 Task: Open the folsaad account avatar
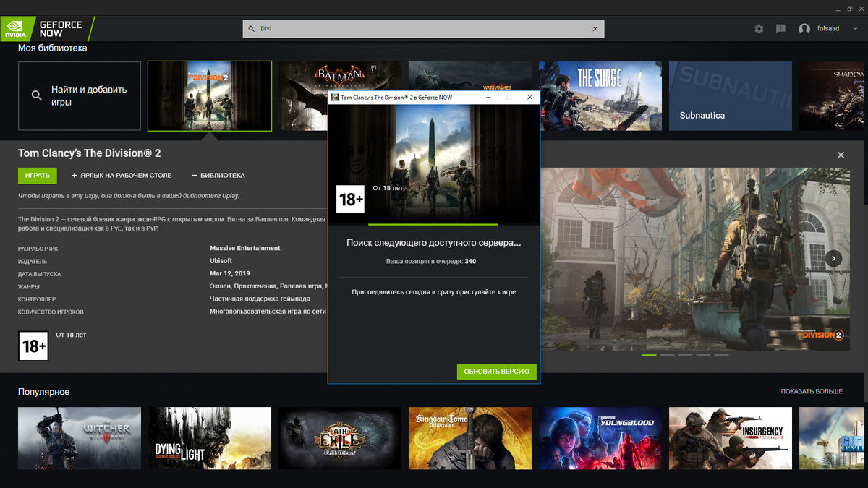pos(804,29)
